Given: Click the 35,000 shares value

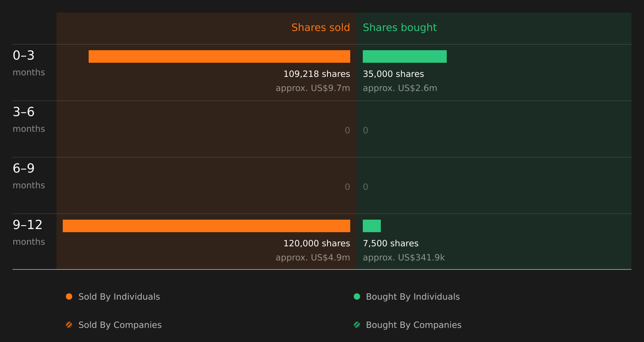Looking at the screenshot, I should (x=393, y=74).
